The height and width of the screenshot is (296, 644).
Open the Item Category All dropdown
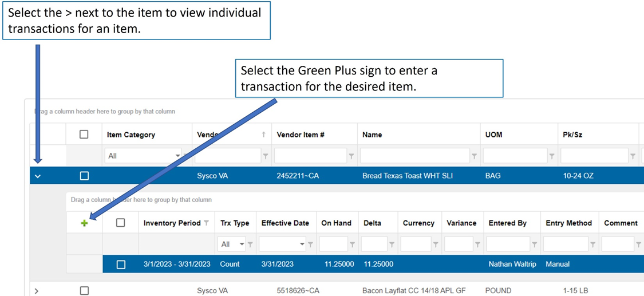(x=177, y=156)
